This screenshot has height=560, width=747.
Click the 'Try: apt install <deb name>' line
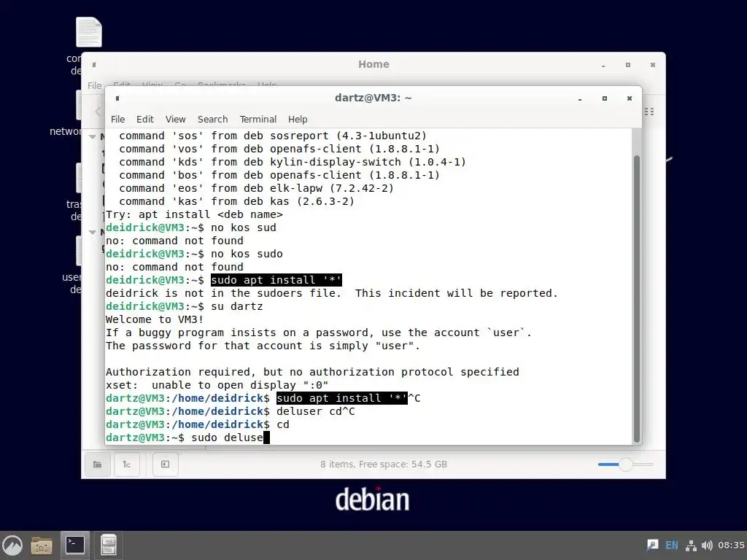(194, 214)
